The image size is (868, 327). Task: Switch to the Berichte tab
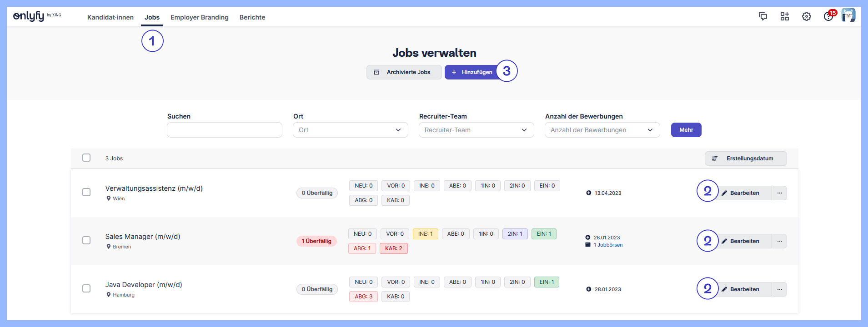click(x=252, y=17)
